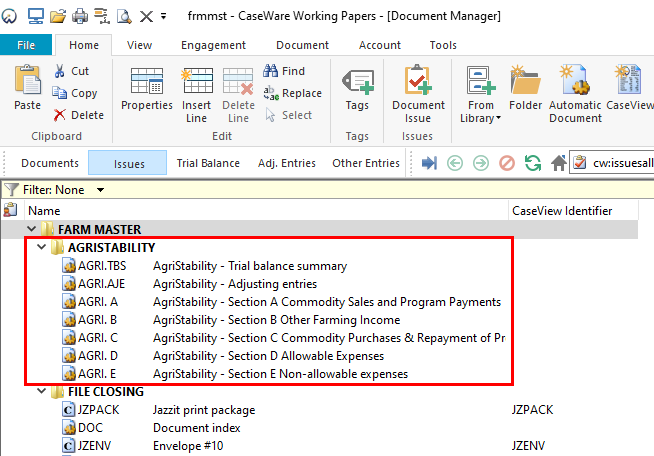
Task: Click the X icon in quick access toolbar
Action: pyautogui.click(x=146, y=16)
